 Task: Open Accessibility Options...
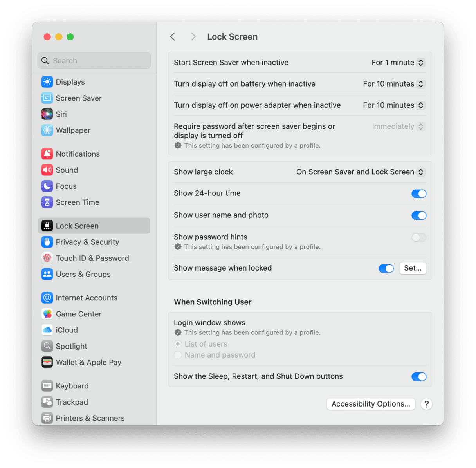pyautogui.click(x=371, y=404)
